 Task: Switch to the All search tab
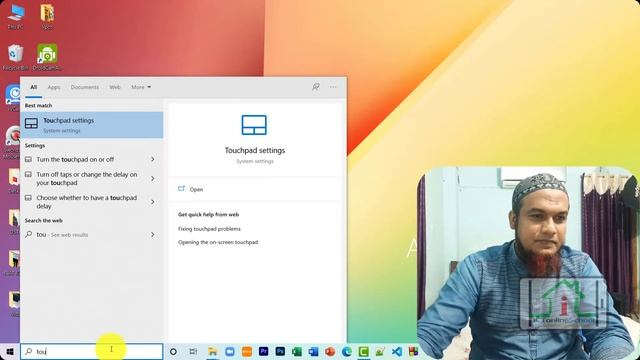(x=33, y=87)
